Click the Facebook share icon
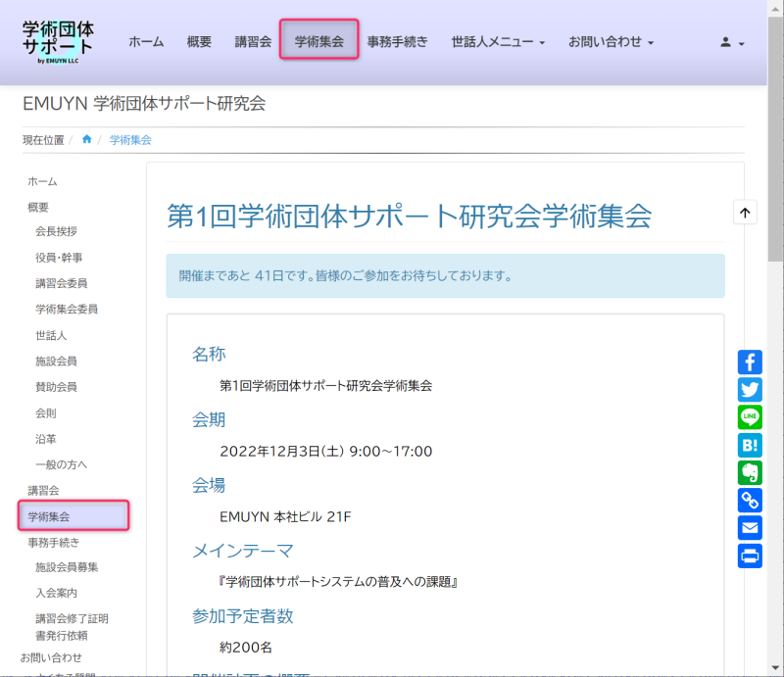784x677 pixels. pyautogui.click(x=750, y=362)
